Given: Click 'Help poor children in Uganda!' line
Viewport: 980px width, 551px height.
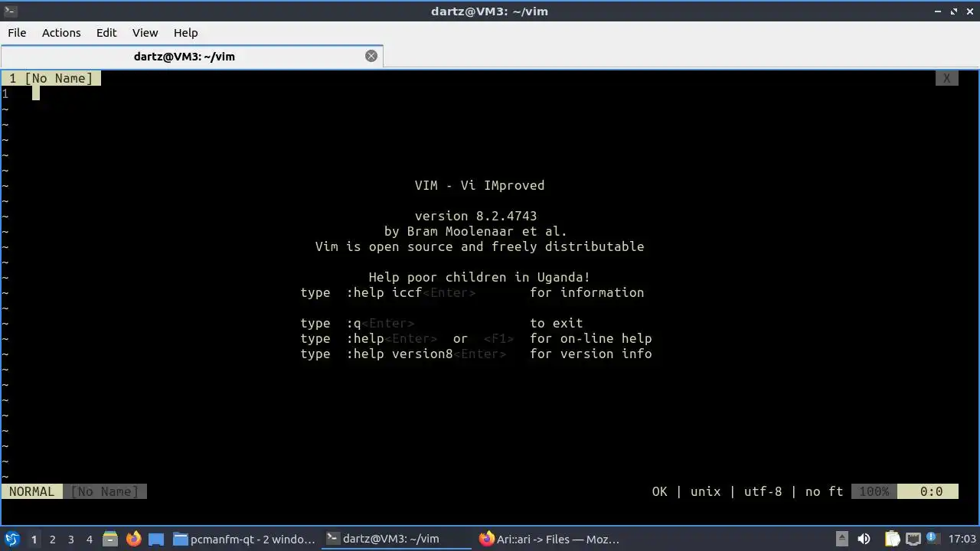Looking at the screenshot, I should 479,277.
